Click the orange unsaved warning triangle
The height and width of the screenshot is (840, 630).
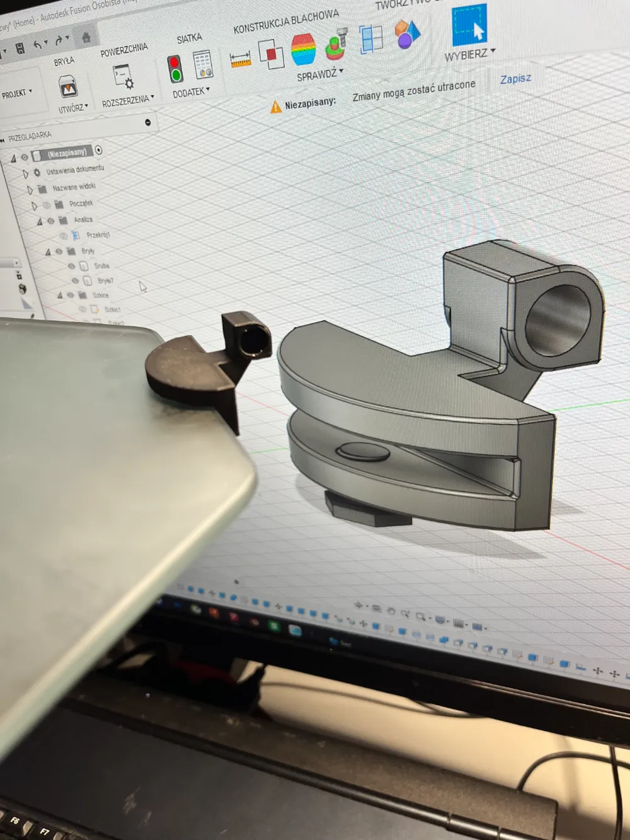point(275,107)
